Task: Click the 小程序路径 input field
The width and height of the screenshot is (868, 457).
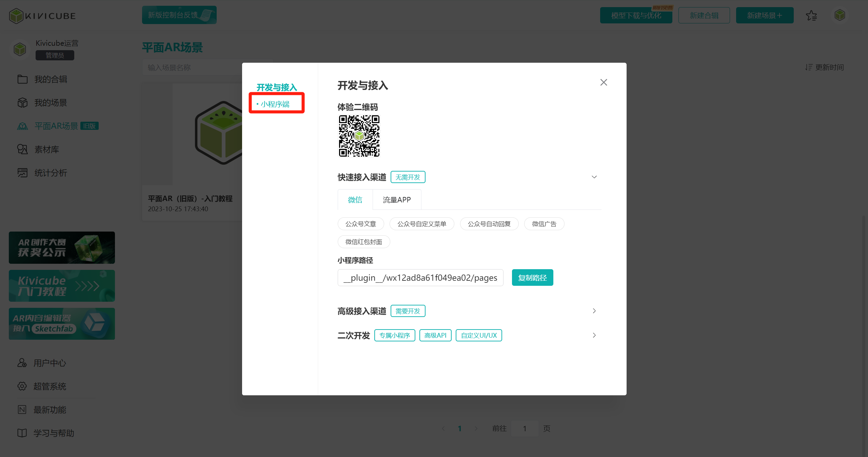Action: 420,278
